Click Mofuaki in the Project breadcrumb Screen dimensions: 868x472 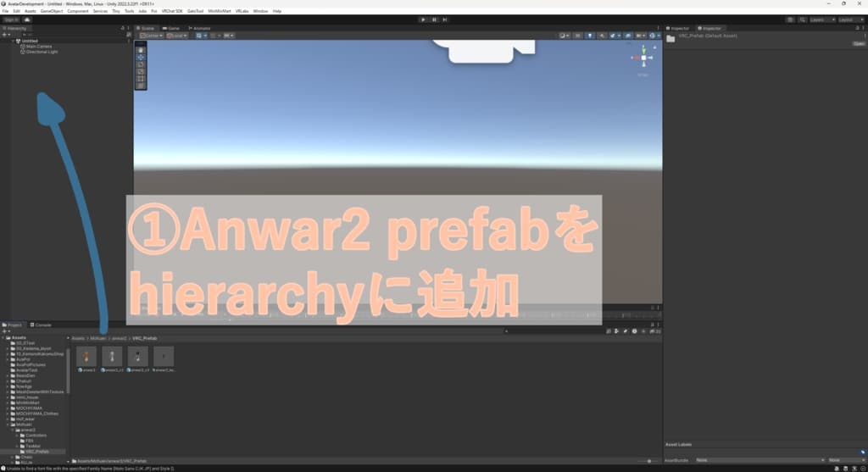click(98, 338)
